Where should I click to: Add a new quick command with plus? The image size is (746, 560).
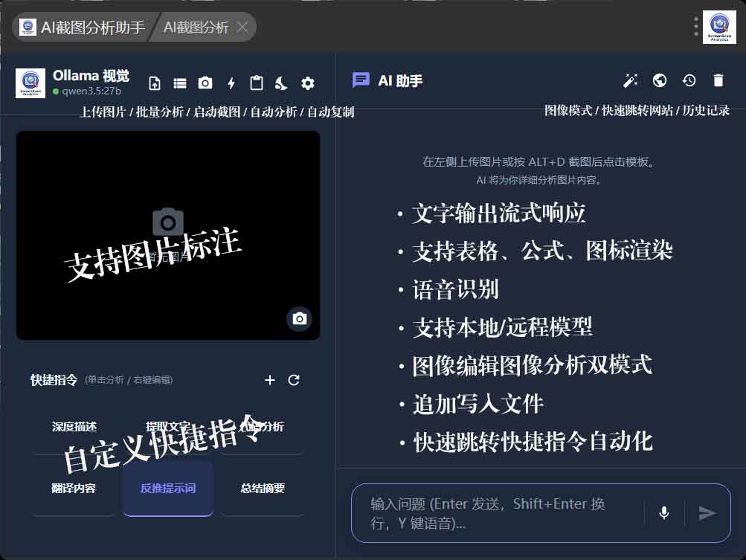(x=270, y=380)
